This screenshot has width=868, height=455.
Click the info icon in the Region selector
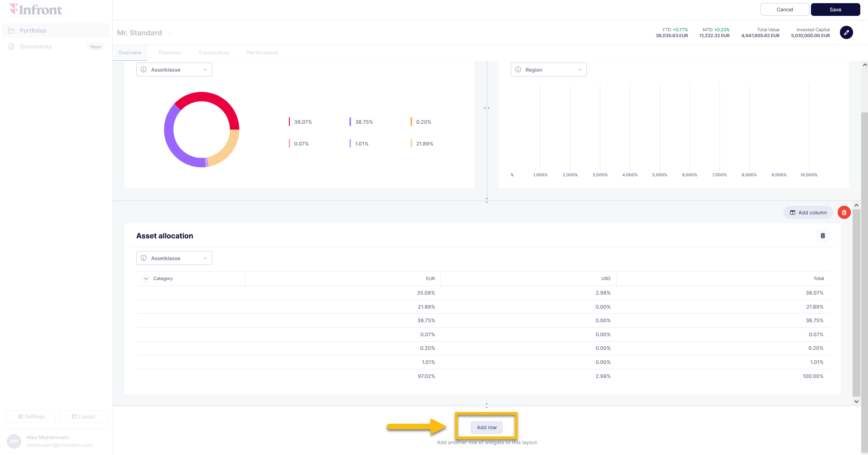pos(518,70)
